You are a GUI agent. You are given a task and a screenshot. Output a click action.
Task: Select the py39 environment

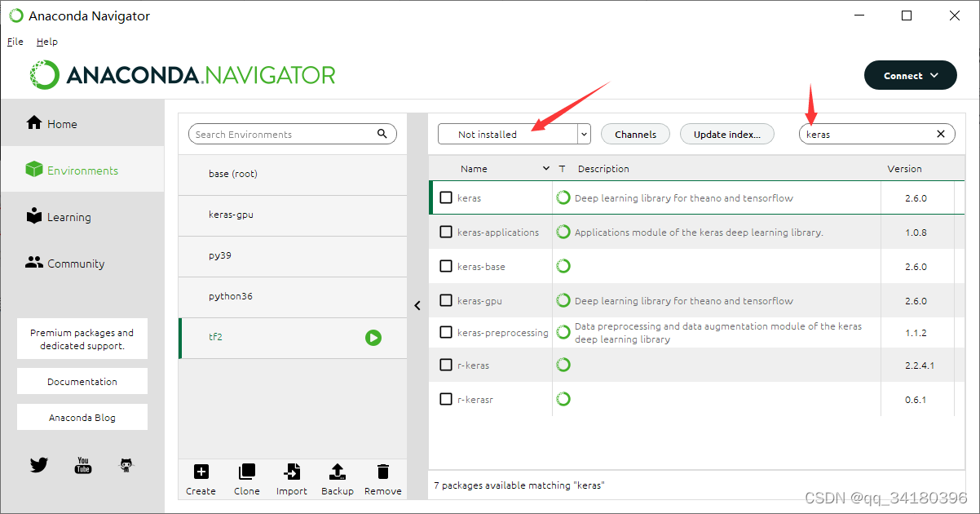(293, 256)
